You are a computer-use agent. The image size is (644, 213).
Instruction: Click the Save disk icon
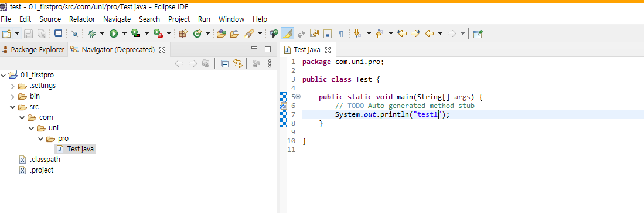click(x=28, y=33)
